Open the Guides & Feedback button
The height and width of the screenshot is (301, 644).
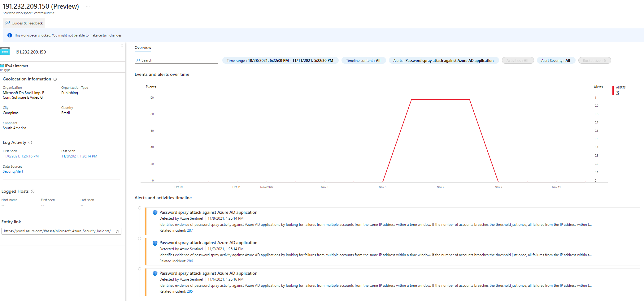coord(24,23)
